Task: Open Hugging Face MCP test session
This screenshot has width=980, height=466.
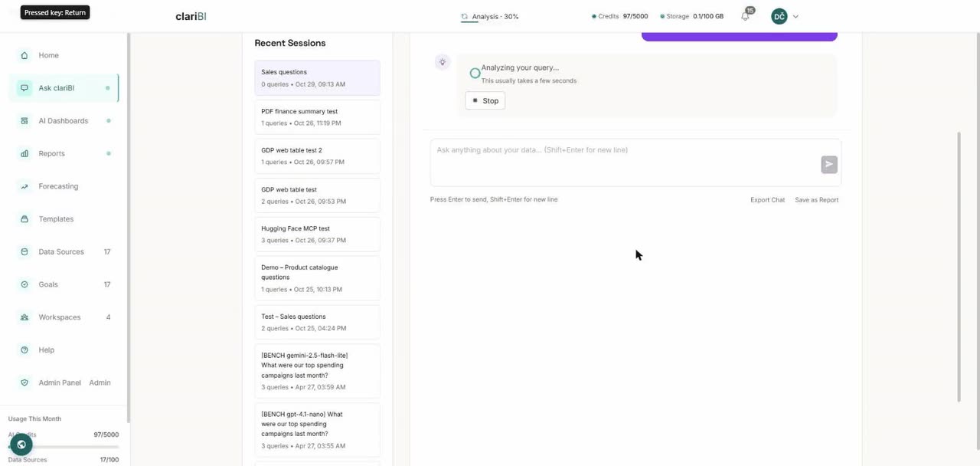Action: point(317,234)
